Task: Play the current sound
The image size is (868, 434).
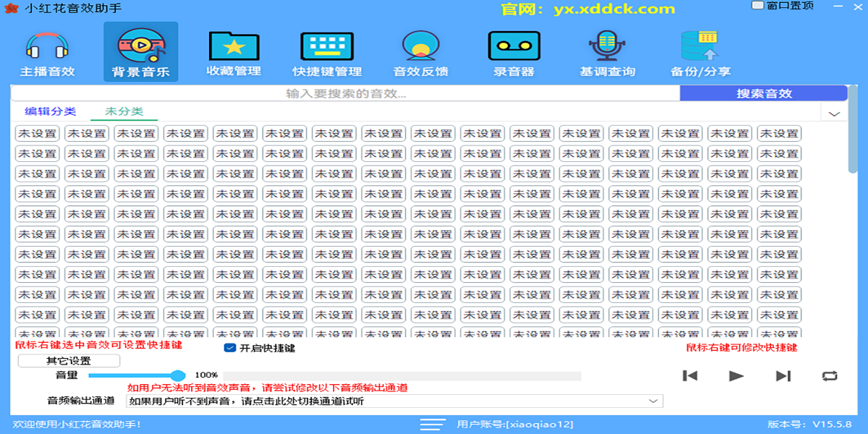Action: (736, 375)
